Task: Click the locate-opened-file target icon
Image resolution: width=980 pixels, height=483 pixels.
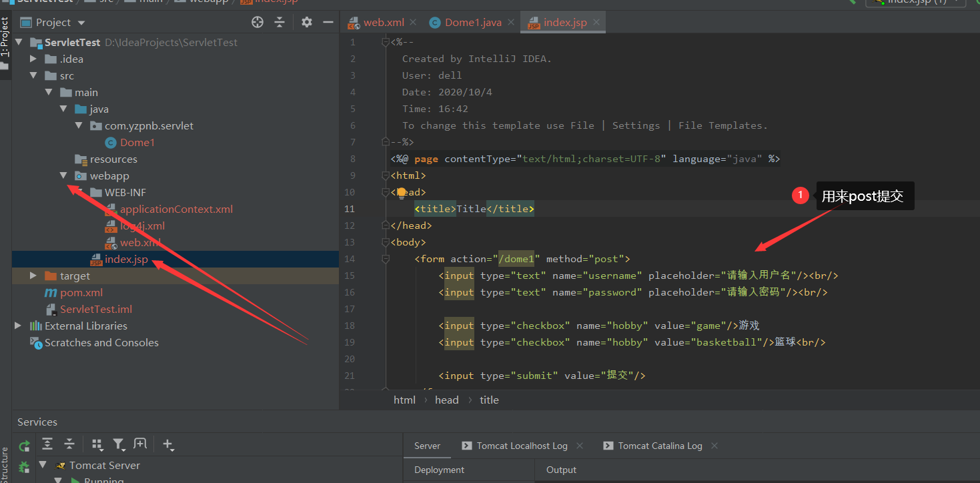Action: click(258, 22)
